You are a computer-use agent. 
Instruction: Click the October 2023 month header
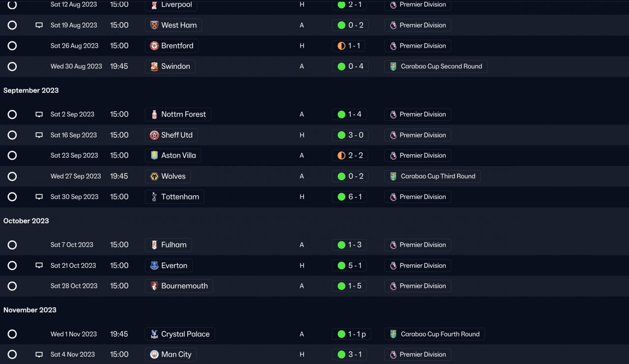[x=26, y=221]
